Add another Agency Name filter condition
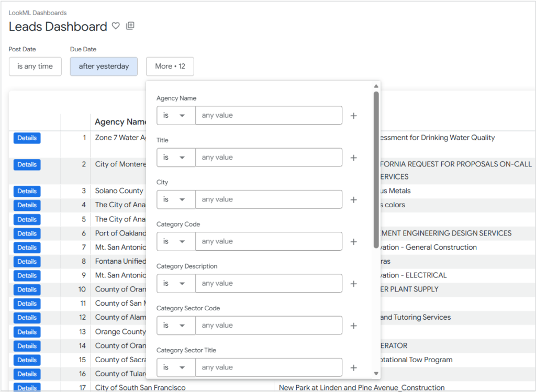This screenshot has height=392, width=536. pos(353,116)
